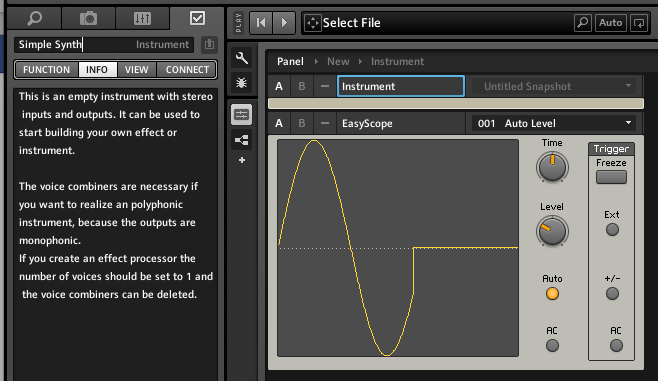Click the EasyScope name label
The image size is (658, 381).
pos(367,123)
